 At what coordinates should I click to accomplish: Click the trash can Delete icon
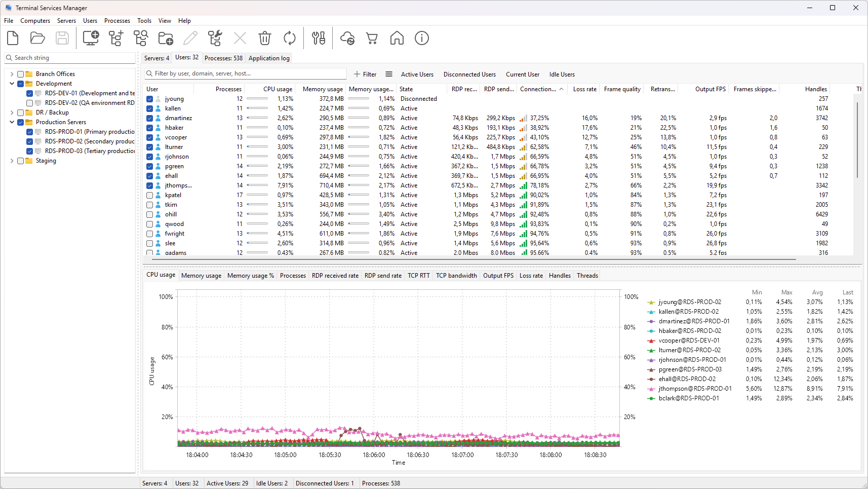pyautogui.click(x=264, y=38)
